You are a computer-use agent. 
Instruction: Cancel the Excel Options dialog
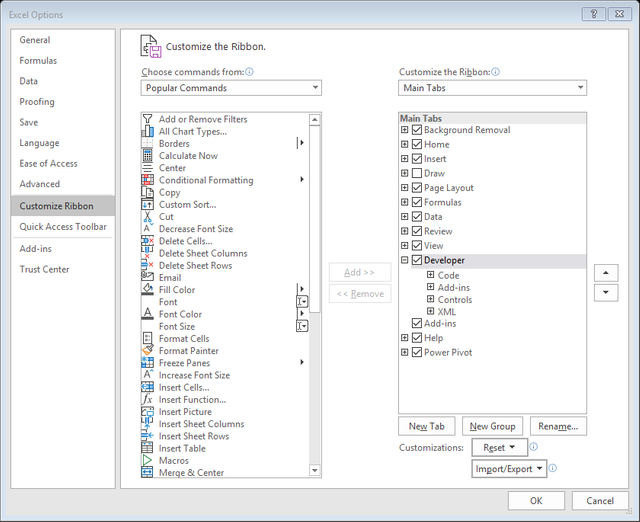[x=600, y=501]
